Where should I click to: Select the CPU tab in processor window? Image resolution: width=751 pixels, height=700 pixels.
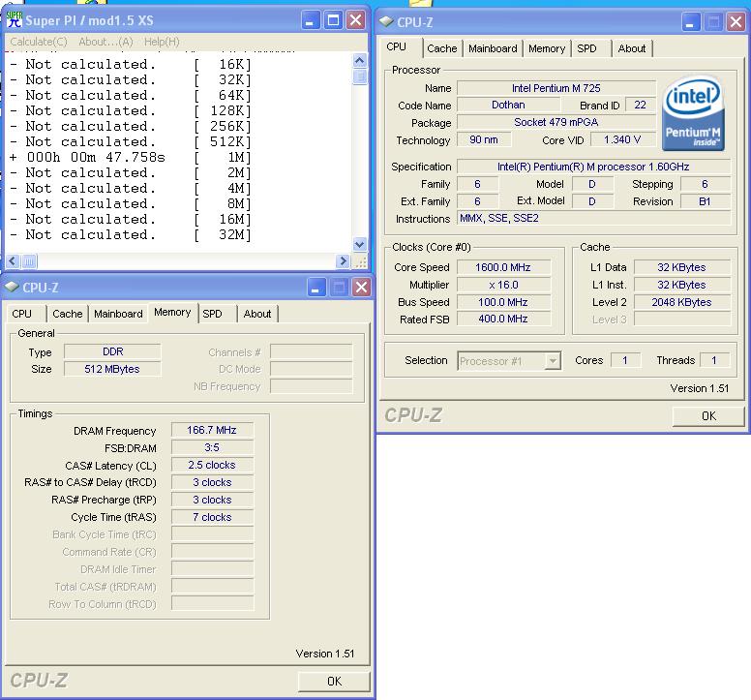[x=397, y=46]
